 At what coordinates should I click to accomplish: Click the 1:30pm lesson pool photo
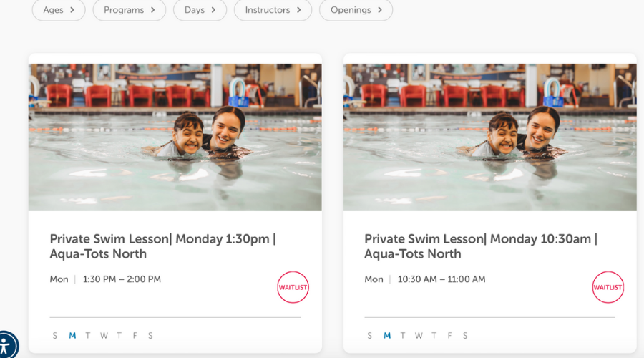pos(175,136)
